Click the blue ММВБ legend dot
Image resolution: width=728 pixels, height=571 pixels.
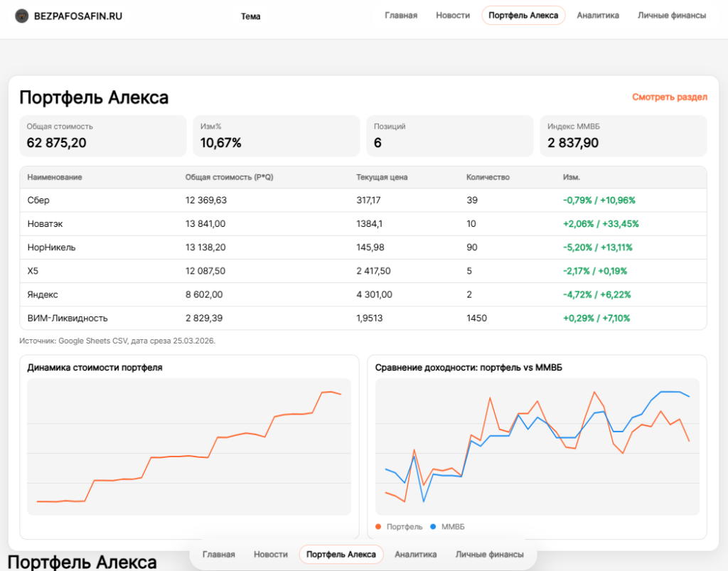click(x=434, y=527)
